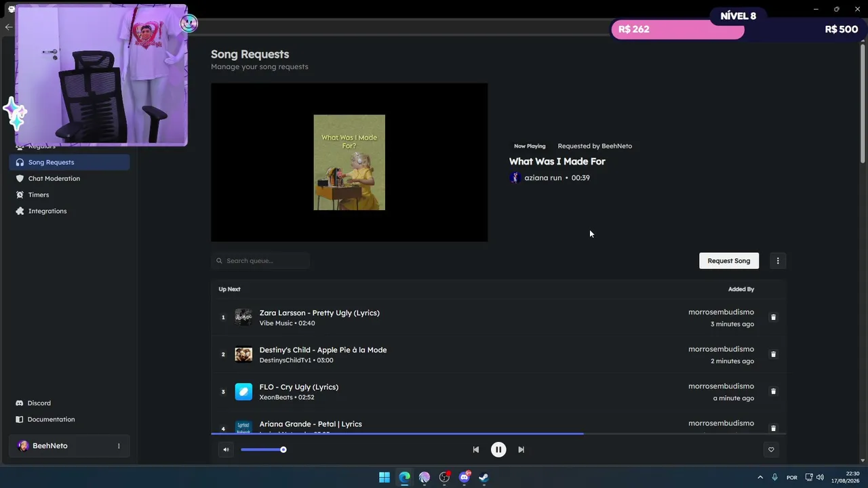Click the "aziana run" channel name
Viewport: 868px width, 488px height.
point(543,178)
